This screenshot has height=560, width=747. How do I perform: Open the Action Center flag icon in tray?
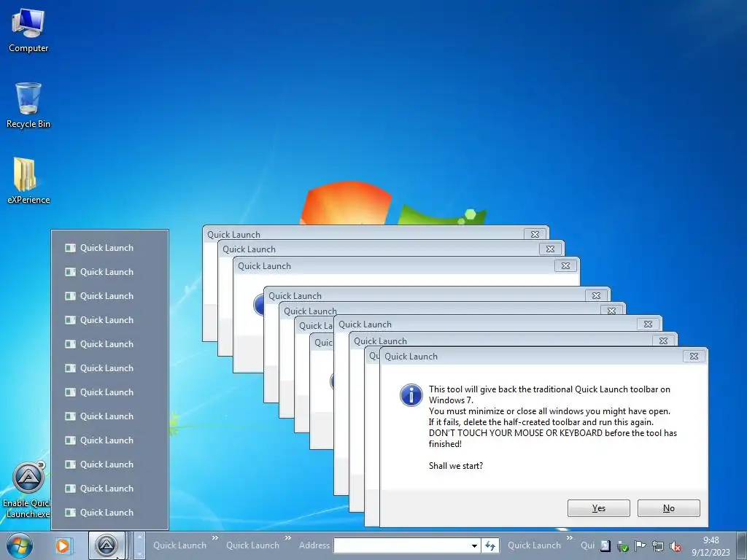click(x=640, y=546)
